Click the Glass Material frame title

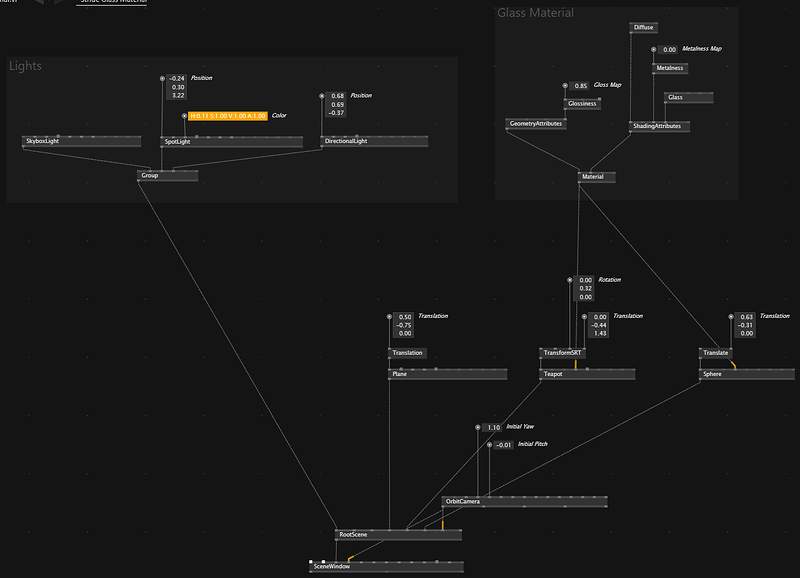click(535, 13)
